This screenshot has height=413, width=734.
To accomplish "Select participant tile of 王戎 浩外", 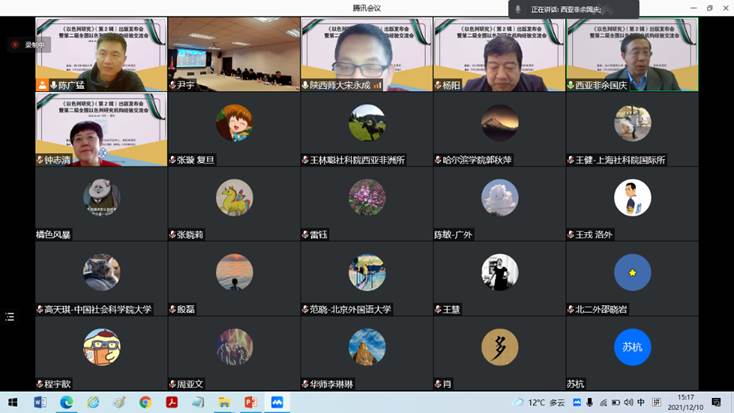I will 632,205.
